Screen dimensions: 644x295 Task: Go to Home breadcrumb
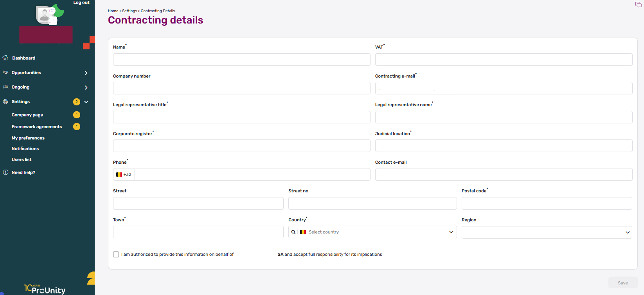[113, 11]
